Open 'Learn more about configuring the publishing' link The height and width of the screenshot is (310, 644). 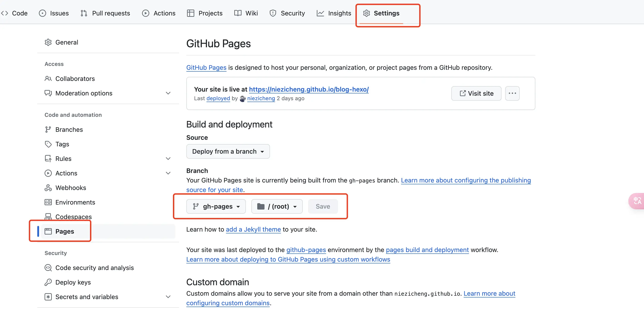click(x=466, y=180)
